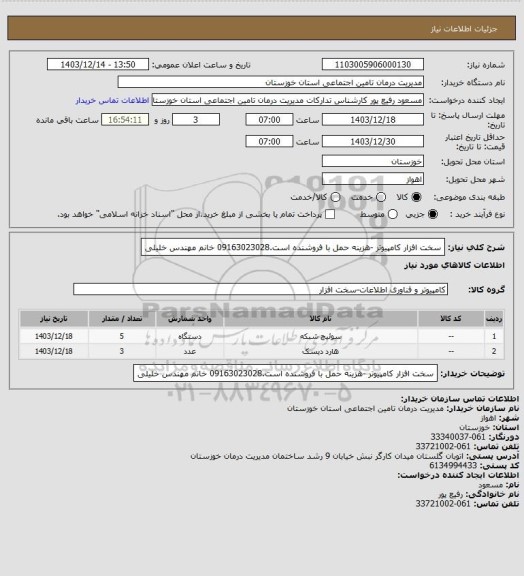The width and height of the screenshot is (524, 576).
Task: Click the buyer notes text field
Action: coord(285,373)
